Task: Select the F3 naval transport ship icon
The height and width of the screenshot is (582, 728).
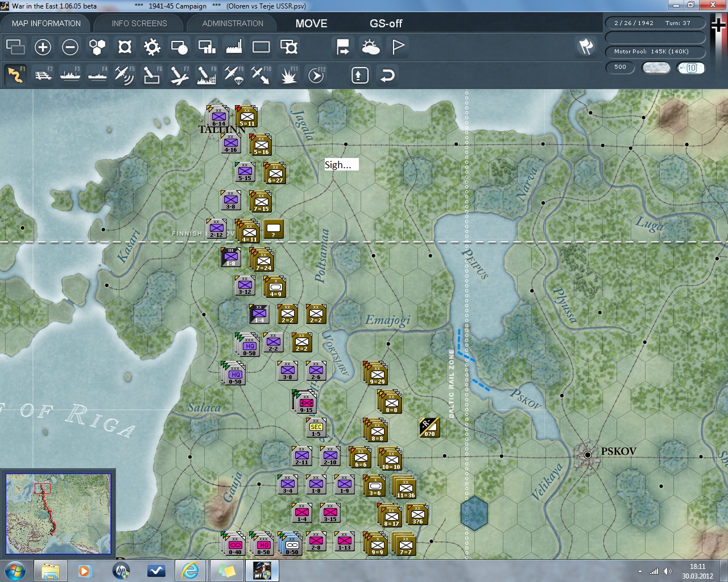Action: point(70,75)
